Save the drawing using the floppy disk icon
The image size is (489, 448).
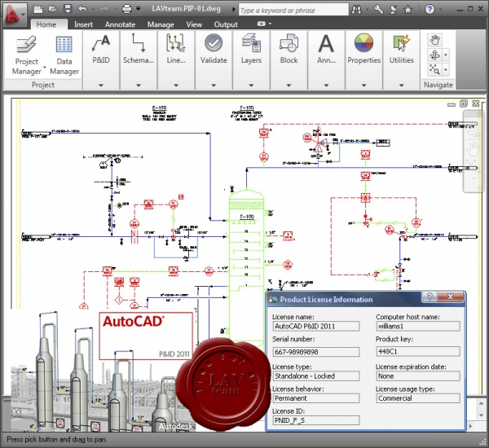coord(68,9)
